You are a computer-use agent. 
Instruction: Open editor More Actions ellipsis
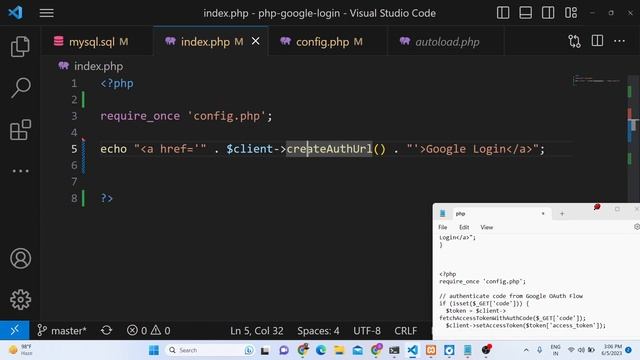coord(619,41)
